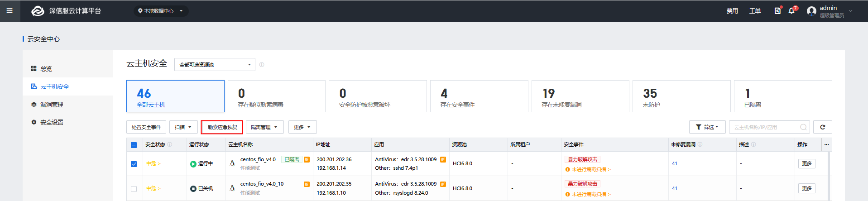
Task: Select the 35 未防护 card
Action: click(681, 96)
